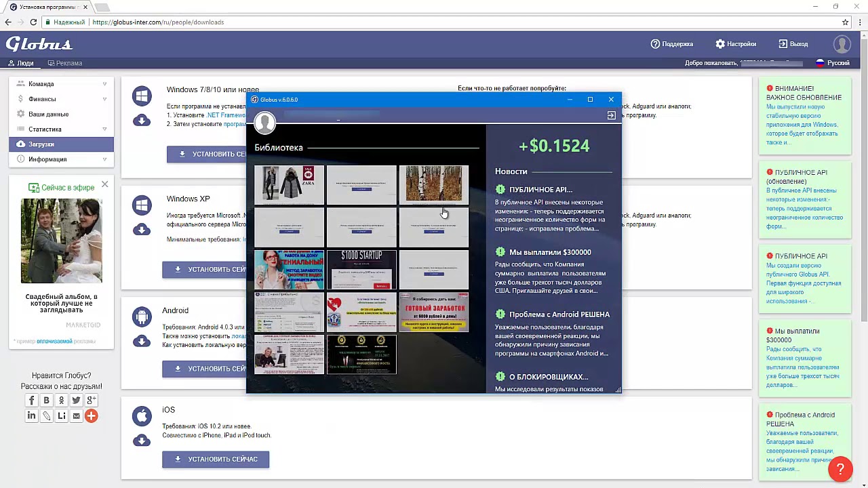Click Выход to log out of site

pos(793,44)
